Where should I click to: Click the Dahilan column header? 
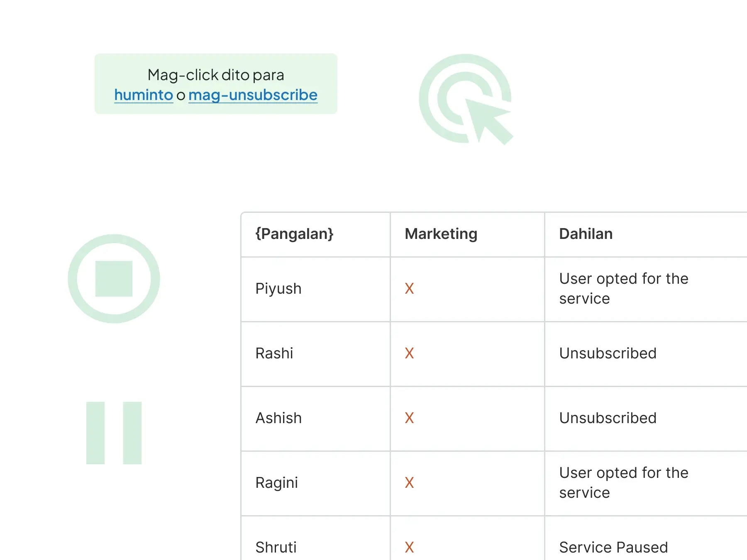tap(586, 234)
